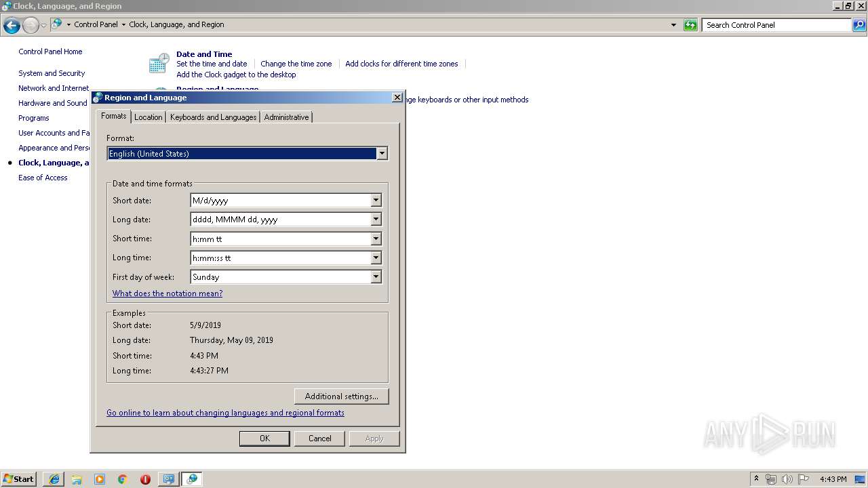This screenshot has height=488, width=868.
Task: Click the Apply button
Action: pyautogui.click(x=374, y=439)
